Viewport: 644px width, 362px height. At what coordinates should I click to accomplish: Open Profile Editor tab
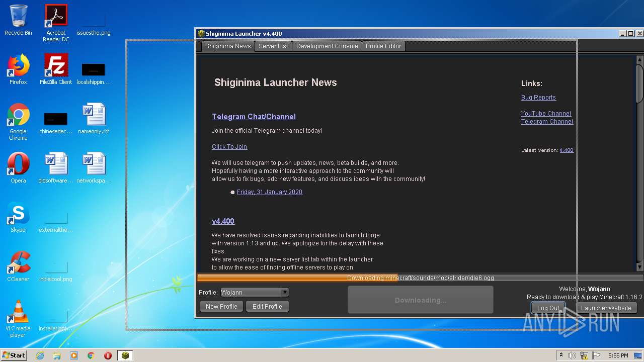tap(383, 46)
